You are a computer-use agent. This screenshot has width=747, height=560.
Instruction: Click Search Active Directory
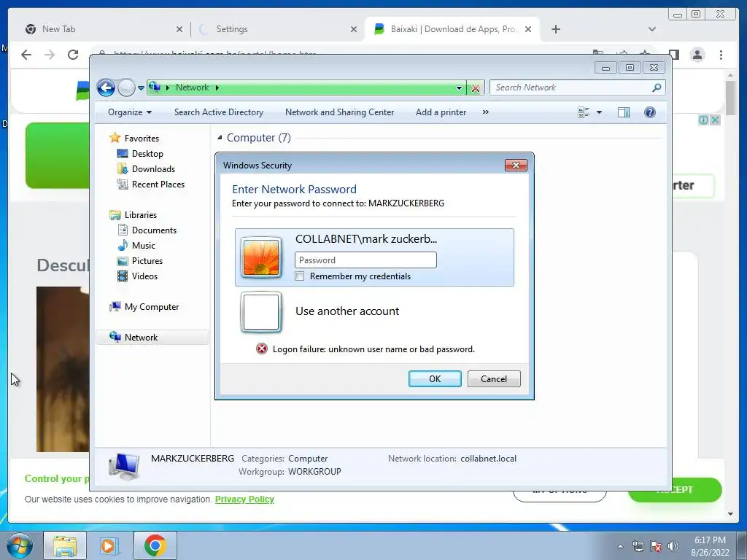coord(219,112)
